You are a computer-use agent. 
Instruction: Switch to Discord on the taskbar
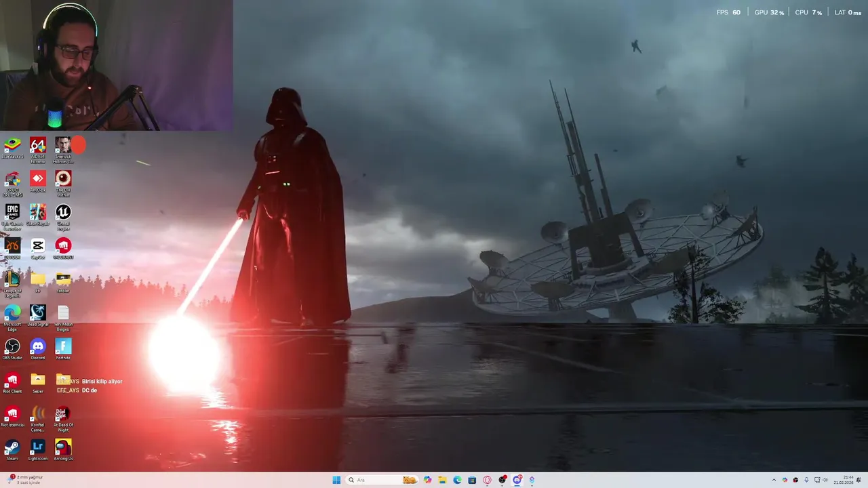(517, 480)
